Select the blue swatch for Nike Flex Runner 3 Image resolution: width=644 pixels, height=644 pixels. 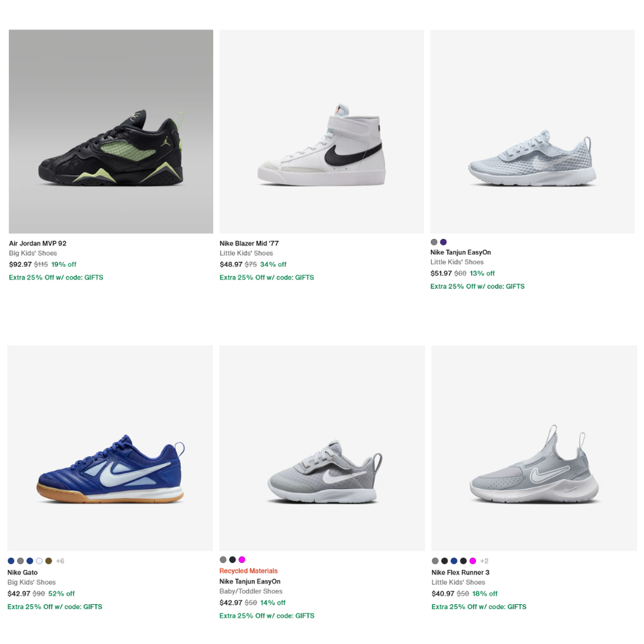coord(454,561)
